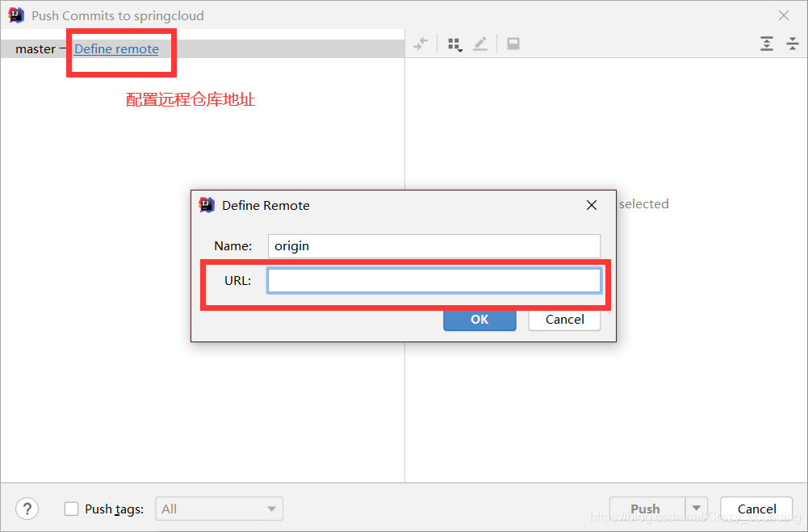Viewport: 808px width, 532px height.
Task: Click the Define remote link
Action: tap(116, 49)
